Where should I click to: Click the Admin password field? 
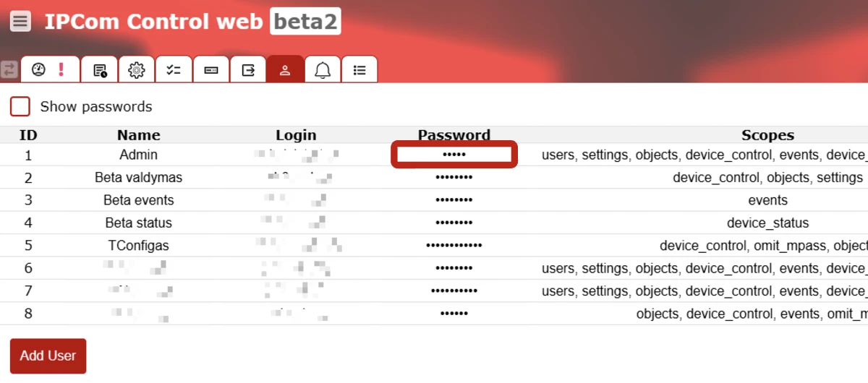pos(454,155)
